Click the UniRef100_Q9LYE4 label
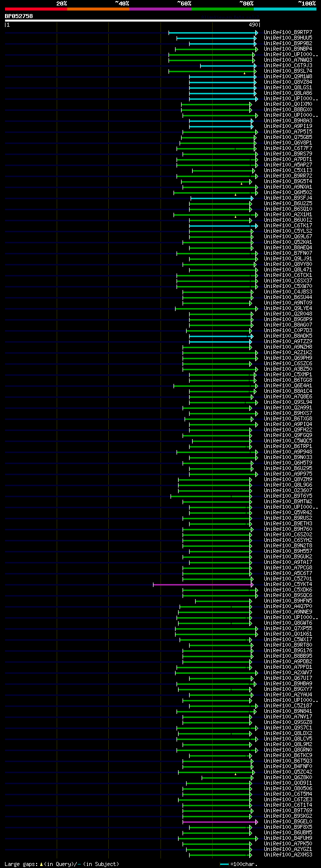The height and width of the screenshot is (868, 321). pyautogui.click(x=288, y=308)
